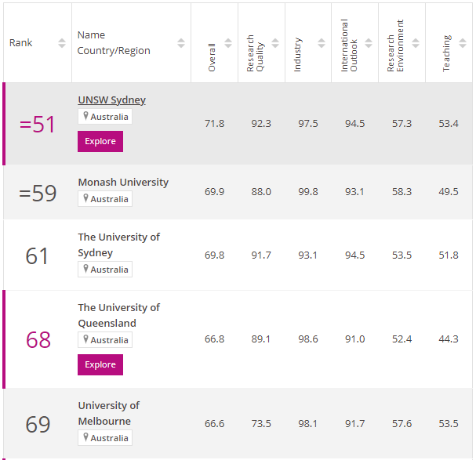Screen dimensions: 476x460
Task: Select Monash teaching score 49.5
Action: (449, 192)
